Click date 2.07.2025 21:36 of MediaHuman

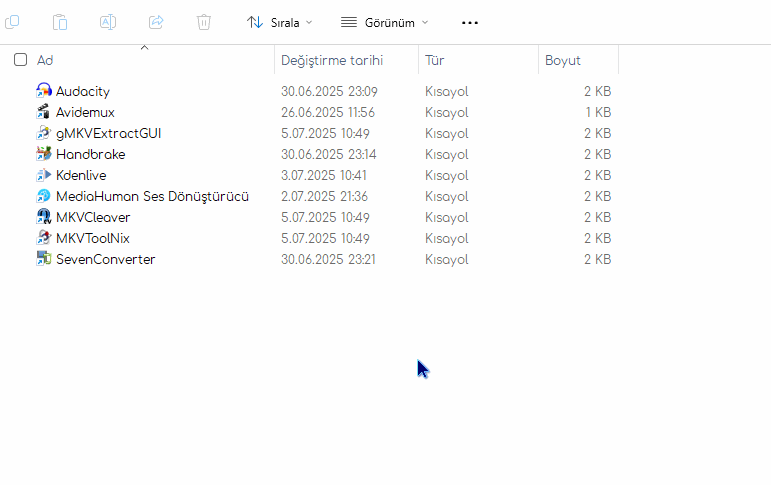pos(324,196)
